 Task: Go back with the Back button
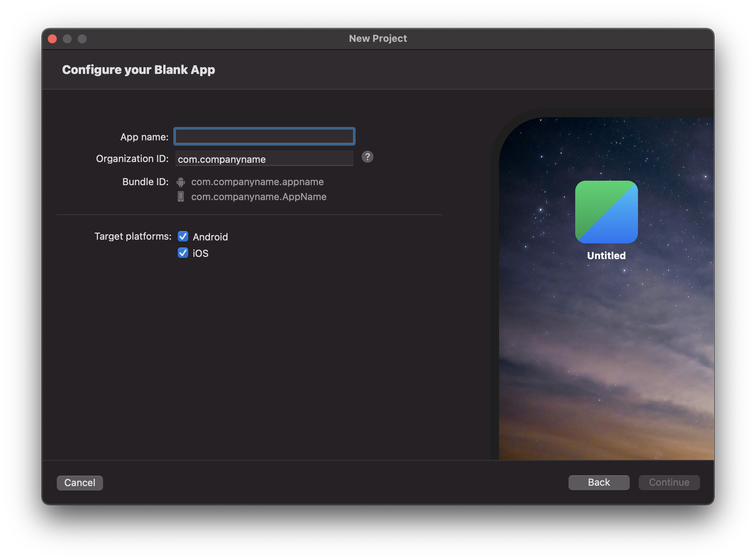tap(598, 482)
